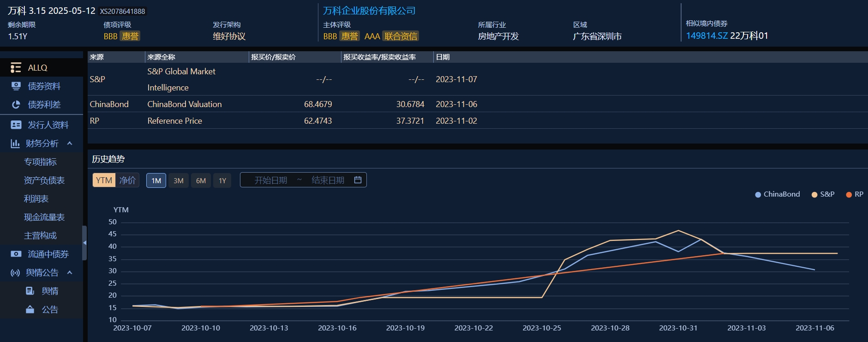The width and height of the screenshot is (868, 342).
Task: Collapse the 财务分析 section chevron
Action: tap(70, 144)
